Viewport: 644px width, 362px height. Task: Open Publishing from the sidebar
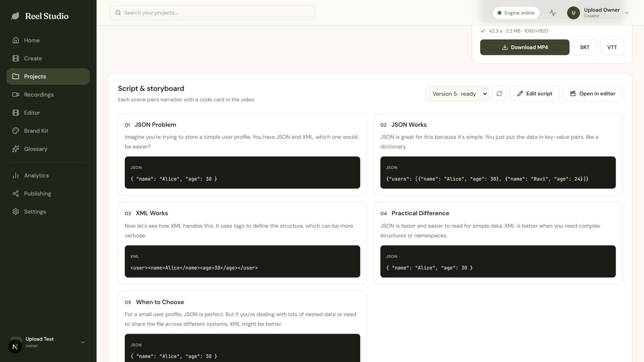tap(48, 193)
